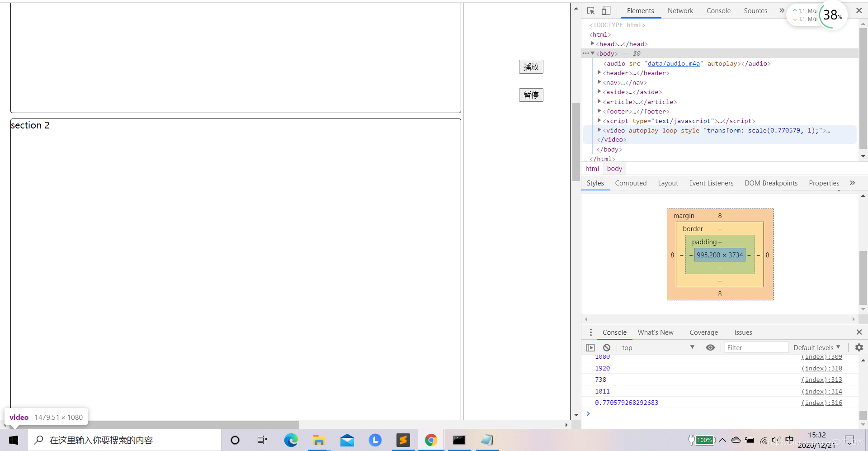Show more DevTools tabs chevron
The height and width of the screenshot is (451, 868).
click(782, 10)
